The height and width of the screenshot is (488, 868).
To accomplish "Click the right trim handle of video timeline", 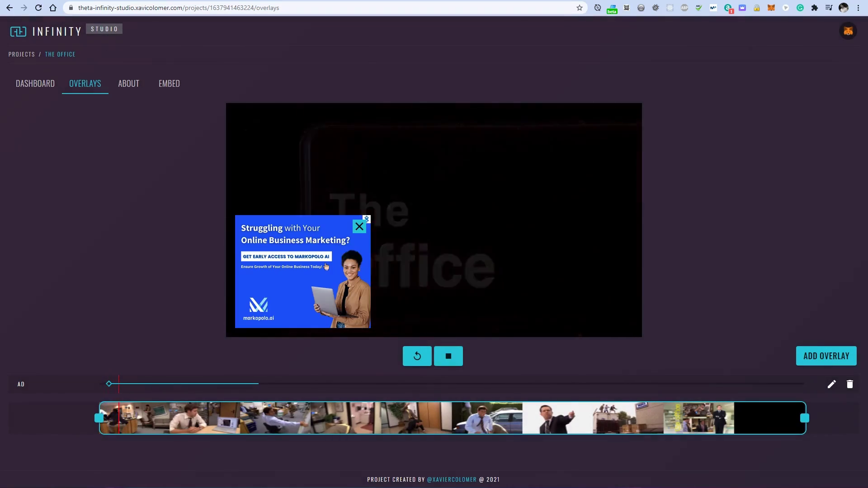I will click(804, 418).
